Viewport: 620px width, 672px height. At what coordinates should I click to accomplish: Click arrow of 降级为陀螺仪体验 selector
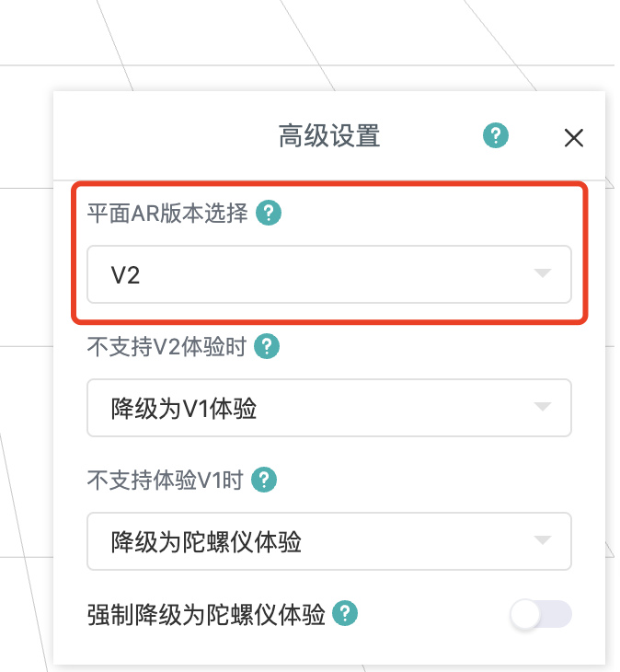(543, 541)
